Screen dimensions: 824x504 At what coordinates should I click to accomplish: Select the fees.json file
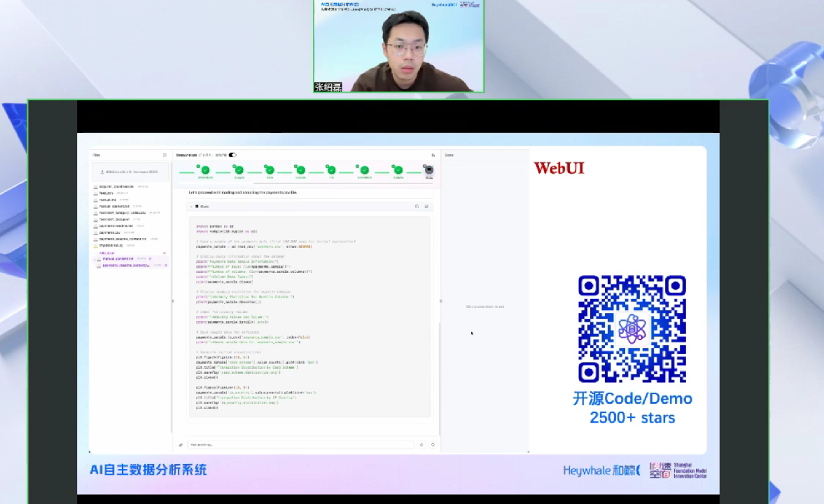[106, 192]
